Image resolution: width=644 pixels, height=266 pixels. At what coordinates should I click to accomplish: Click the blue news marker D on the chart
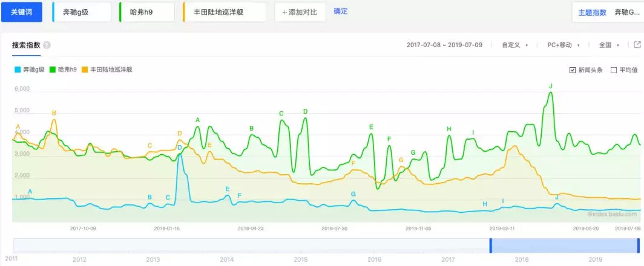click(179, 148)
